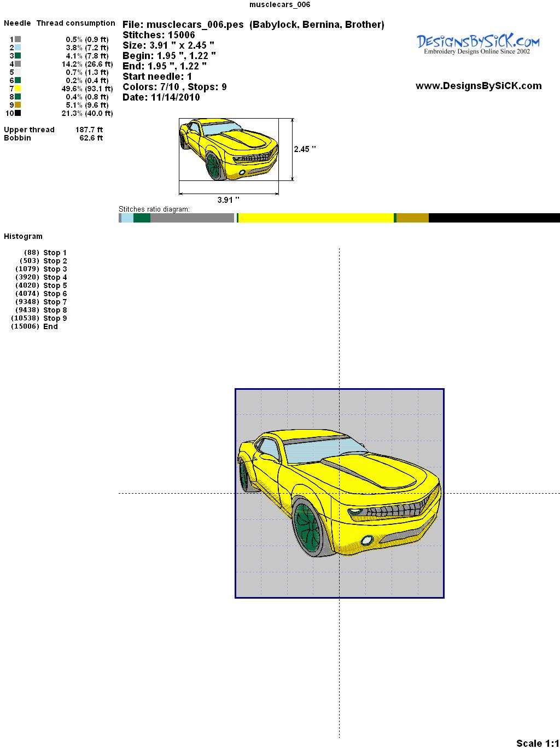
Task: Click gray segment of stitches ratio bar
Action: coord(192,218)
